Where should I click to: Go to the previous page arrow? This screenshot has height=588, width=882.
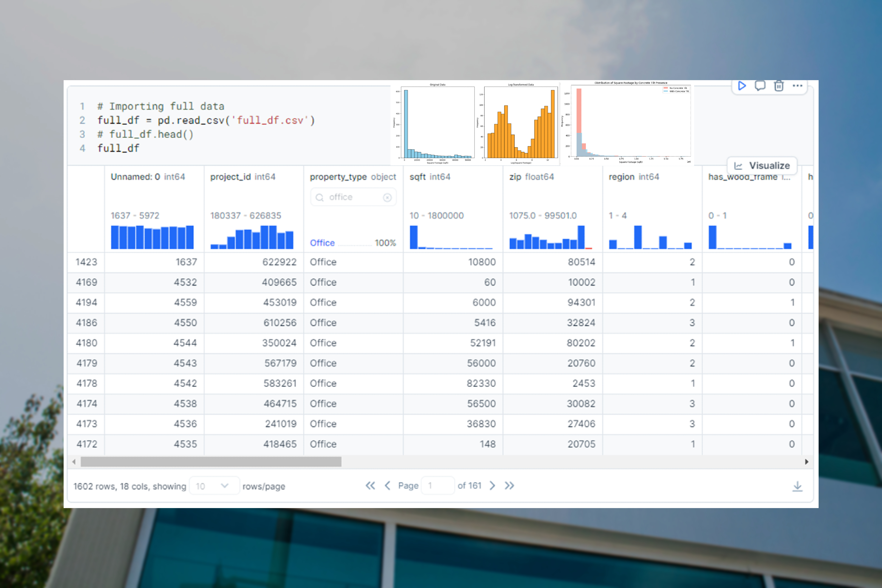pos(387,486)
